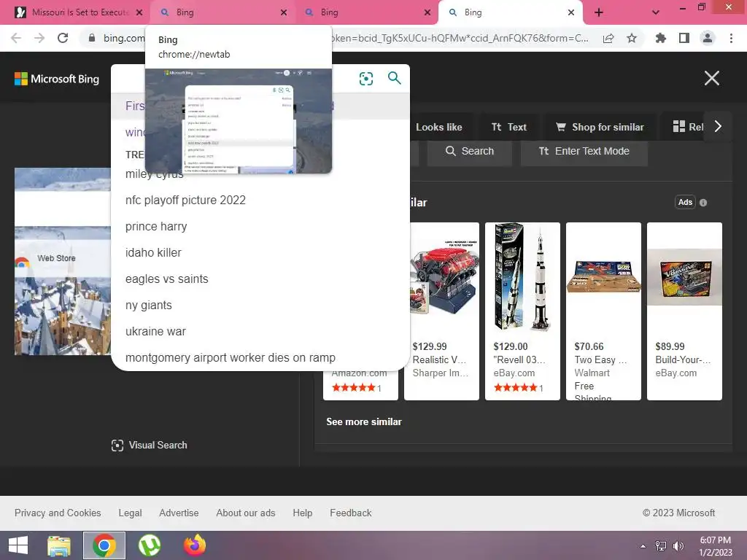The height and width of the screenshot is (560, 747).
Task: Open About our ads footer link
Action: [246, 513]
